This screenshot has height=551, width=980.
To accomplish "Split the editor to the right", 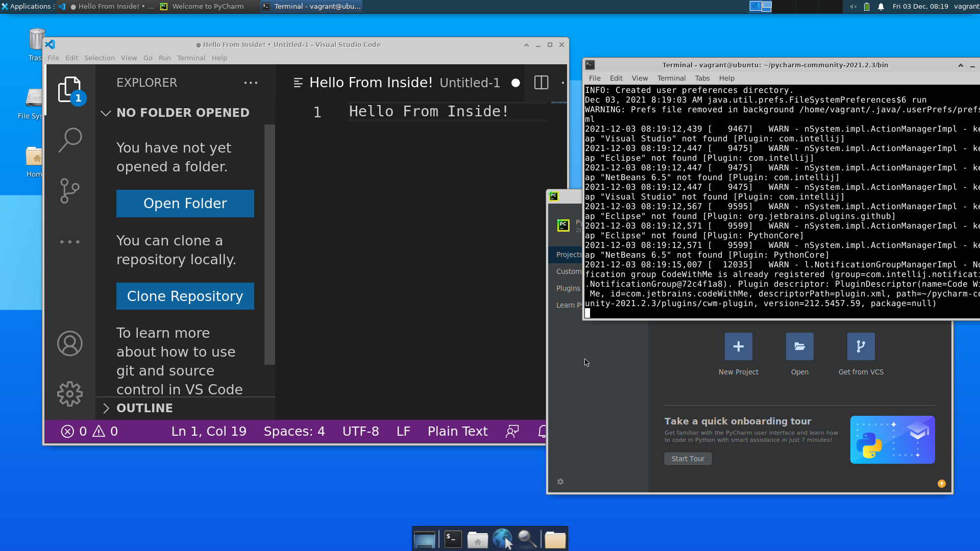I will coord(541,83).
